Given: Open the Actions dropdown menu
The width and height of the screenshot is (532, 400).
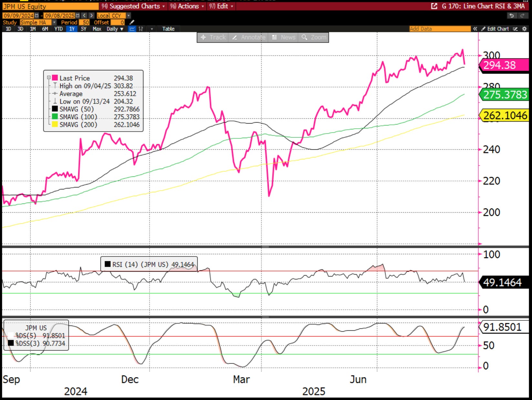Looking at the screenshot, I should click(187, 6).
